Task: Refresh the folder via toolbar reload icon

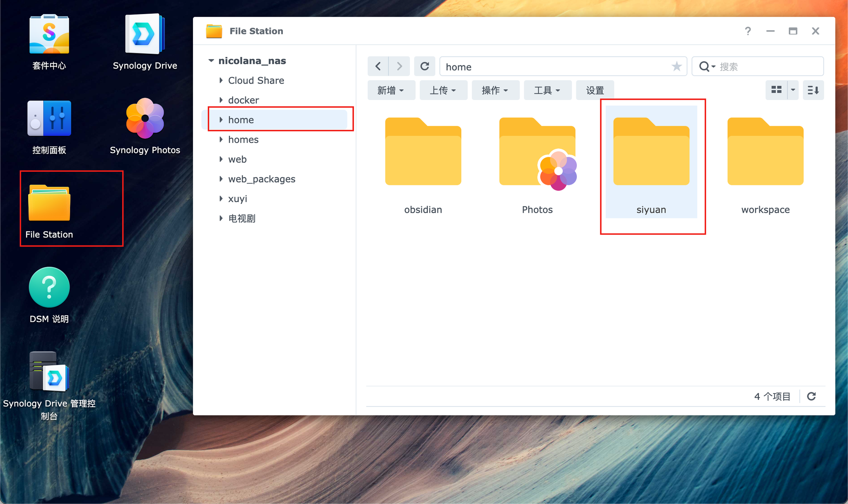Action: pyautogui.click(x=424, y=66)
